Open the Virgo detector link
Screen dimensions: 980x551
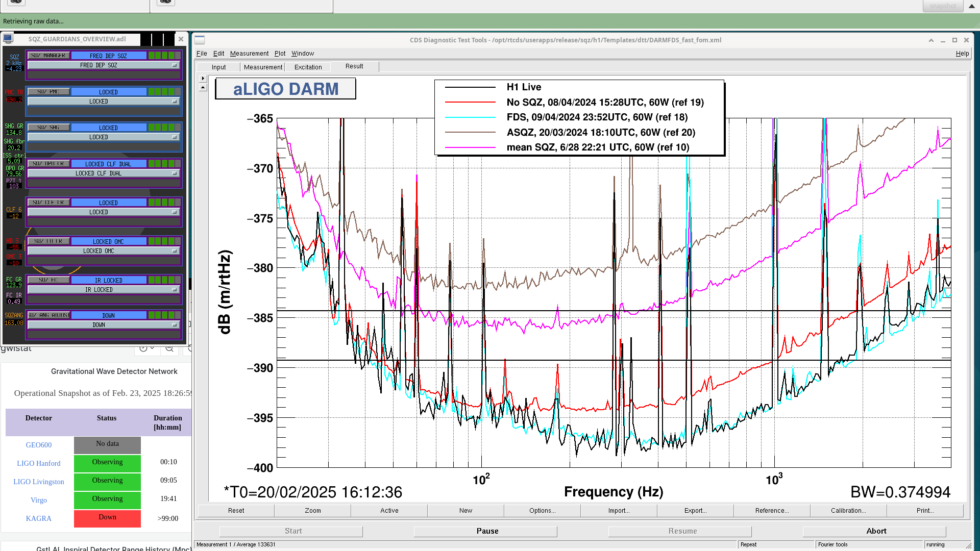[39, 500]
